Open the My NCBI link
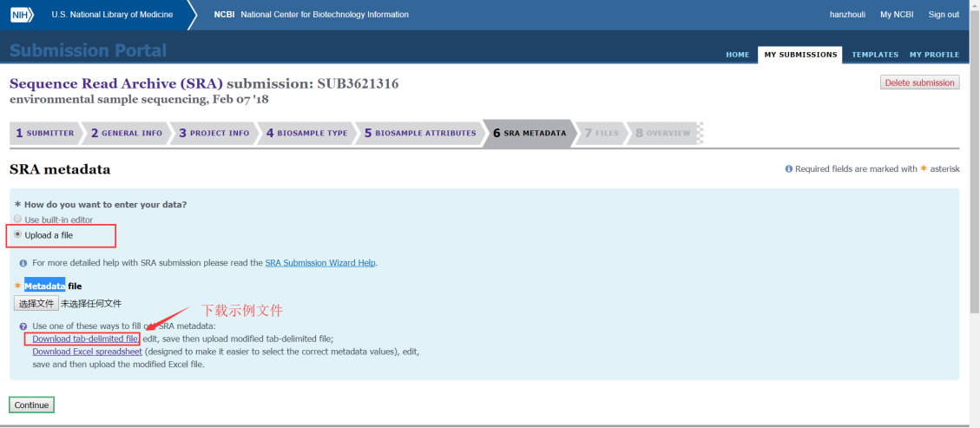The height and width of the screenshot is (428, 980). click(x=897, y=15)
